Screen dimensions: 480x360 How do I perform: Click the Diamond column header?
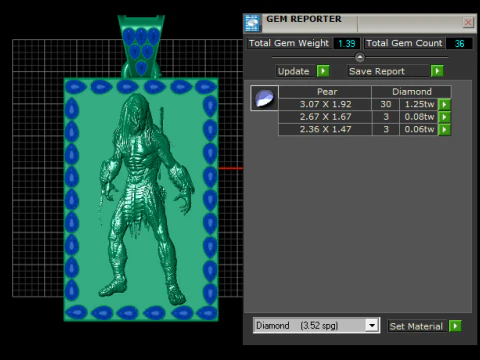pyautogui.click(x=412, y=92)
